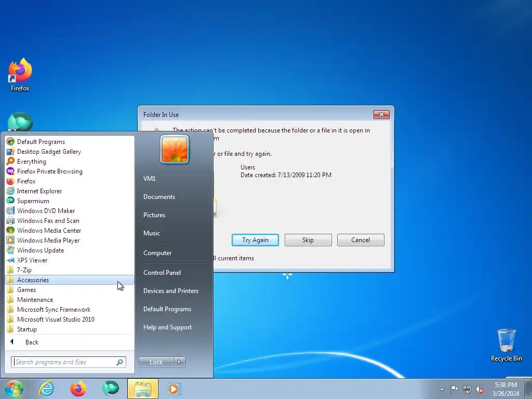Viewport: 532px width, 399px height.
Task: Open Devices and Printers
Action: tap(175, 291)
